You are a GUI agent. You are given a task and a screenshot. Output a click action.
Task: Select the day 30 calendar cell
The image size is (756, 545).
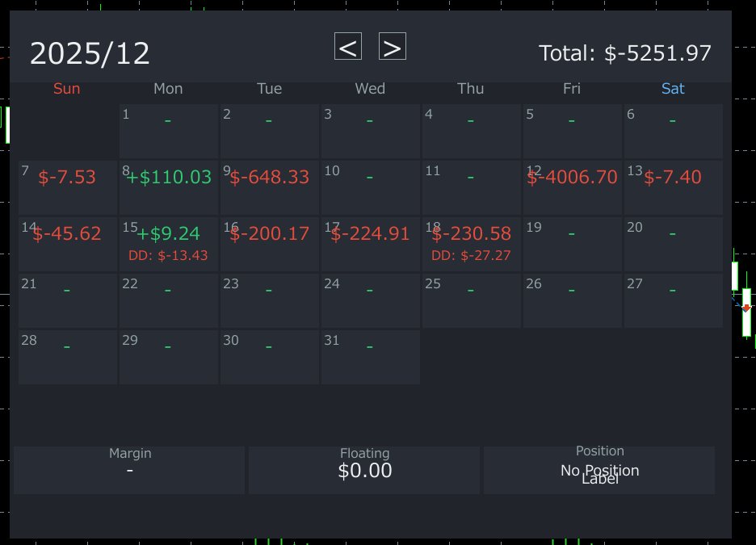270,357
